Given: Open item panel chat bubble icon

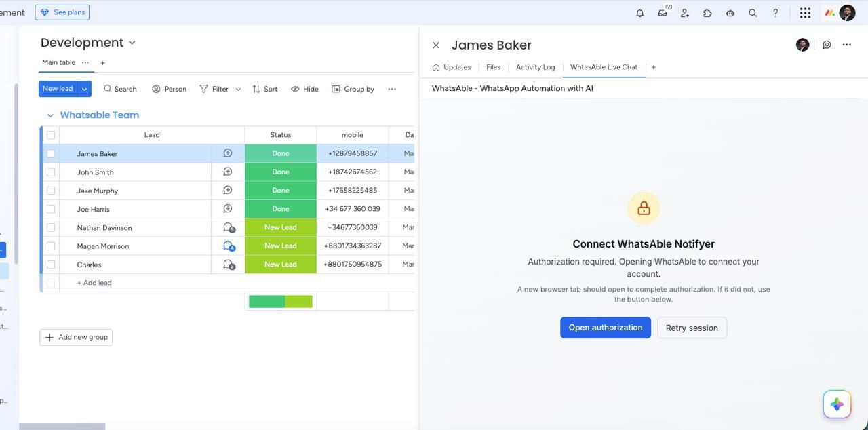Looking at the screenshot, I should 827,45.
